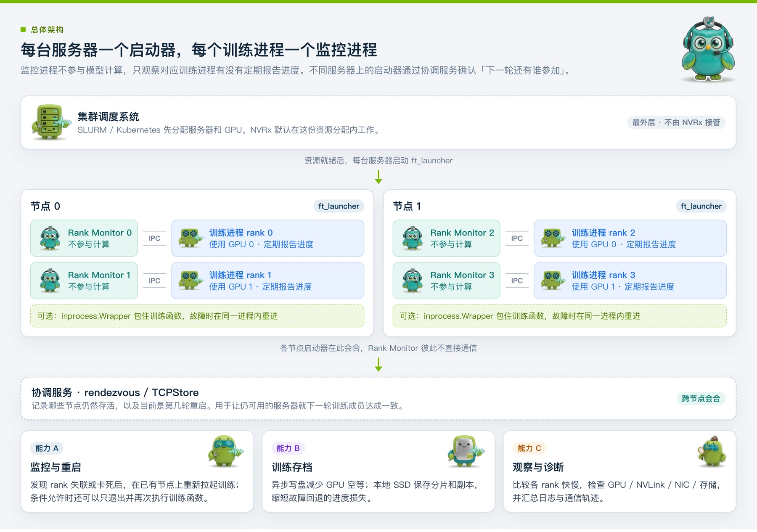This screenshot has width=757, height=532.
Task: Click the 能力 A tag
Action: pos(47,448)
